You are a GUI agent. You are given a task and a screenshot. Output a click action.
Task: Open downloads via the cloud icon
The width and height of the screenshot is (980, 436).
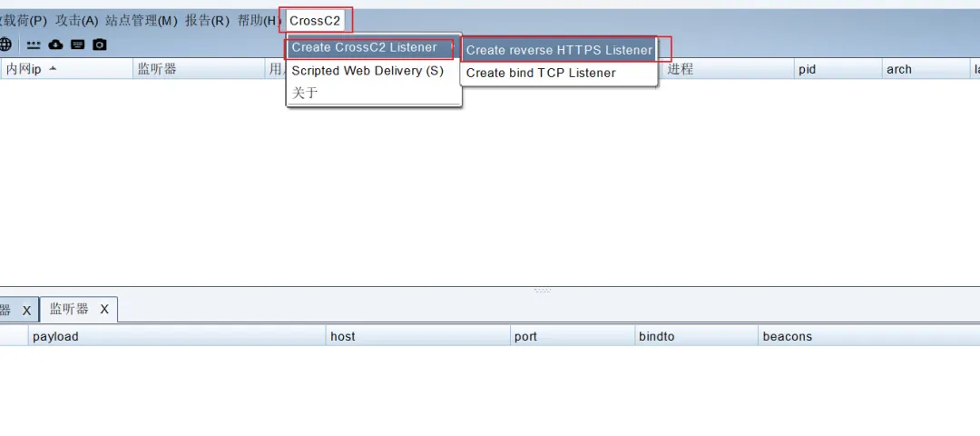[55, 45]
